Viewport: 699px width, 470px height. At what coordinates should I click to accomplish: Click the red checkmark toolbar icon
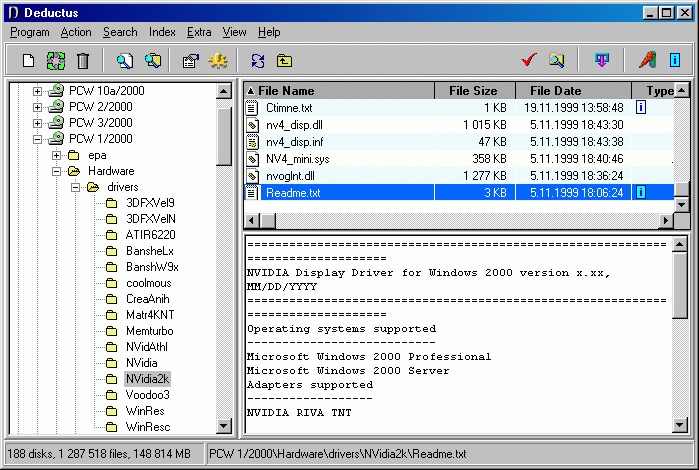[x=529, y=59]
